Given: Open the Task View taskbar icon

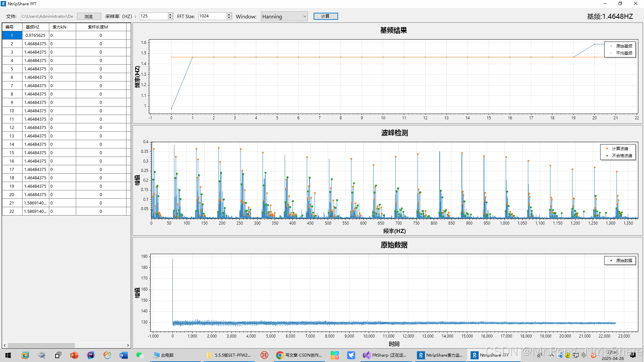Looking at the screenshot, I should 58,355.
